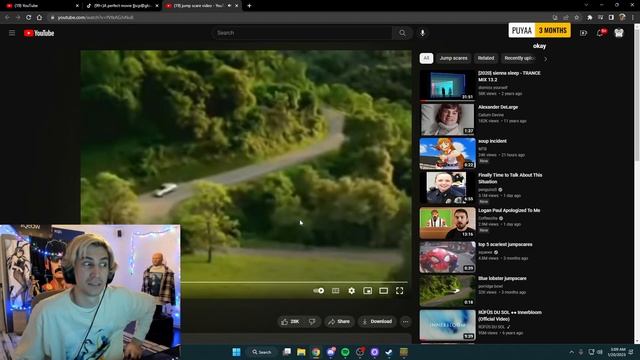This screenshot has width=640, height=360.
Task: Switch to theater mode
Action: (x=383, y=291)
